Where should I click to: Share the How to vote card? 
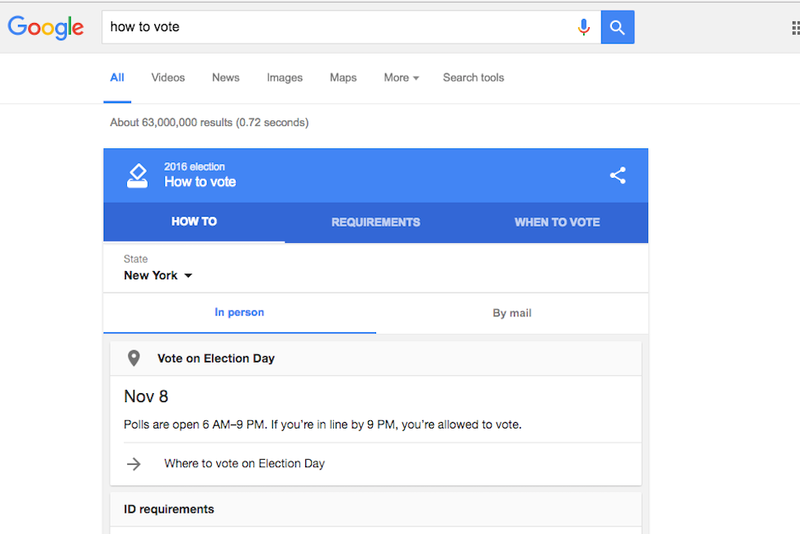point(618,175)
